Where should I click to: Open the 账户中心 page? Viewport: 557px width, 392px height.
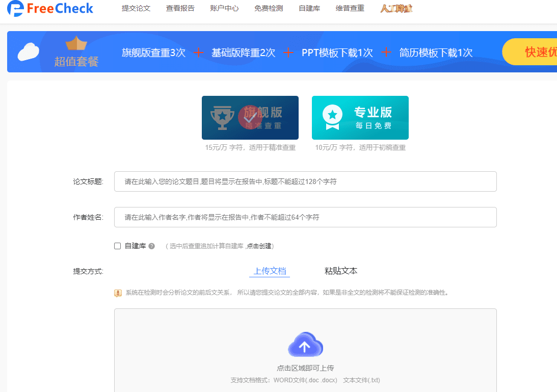tap(224, 8)
